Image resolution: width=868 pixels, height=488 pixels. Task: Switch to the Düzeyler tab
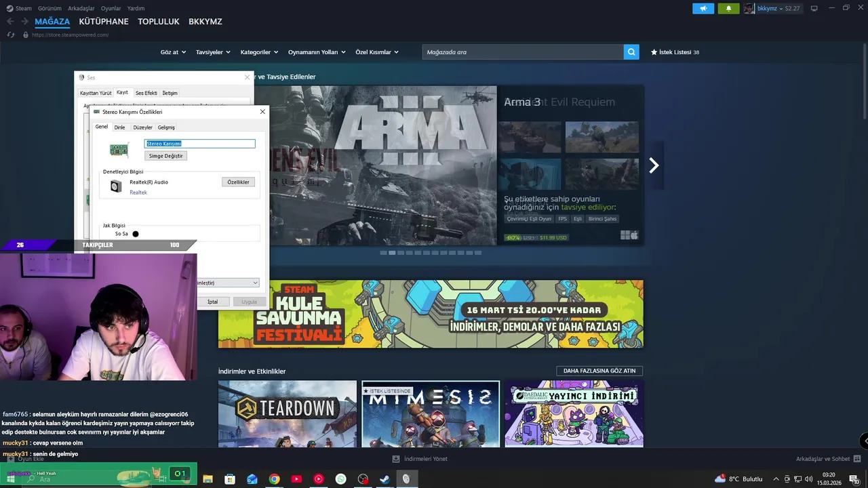click(142, 127)
